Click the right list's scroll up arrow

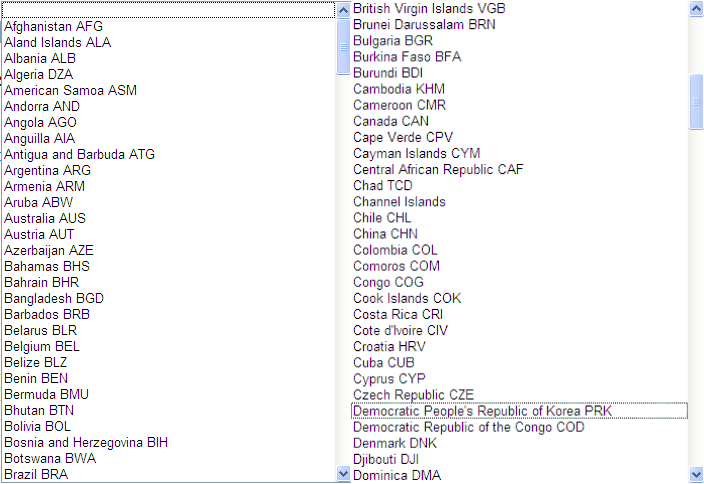696,9
